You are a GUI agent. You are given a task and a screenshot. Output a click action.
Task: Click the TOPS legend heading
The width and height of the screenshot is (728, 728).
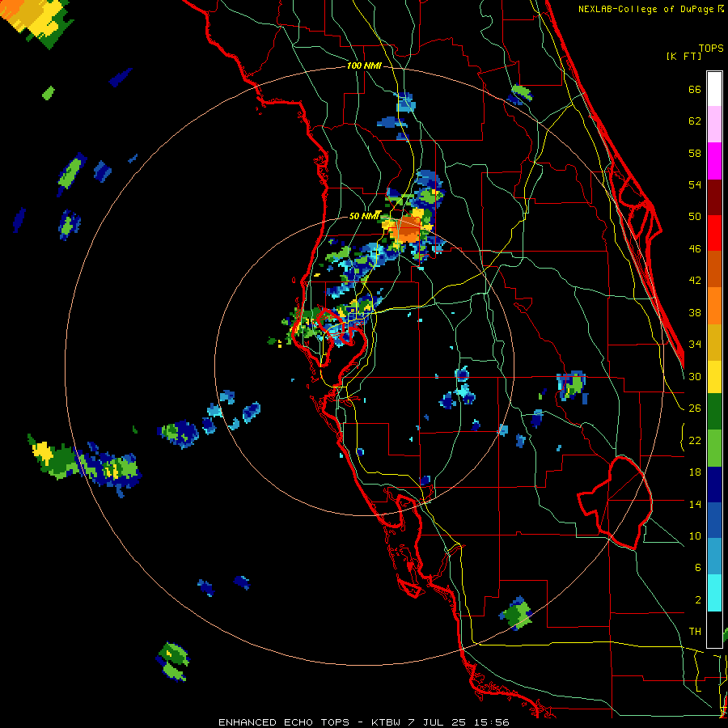coord(711,49)
